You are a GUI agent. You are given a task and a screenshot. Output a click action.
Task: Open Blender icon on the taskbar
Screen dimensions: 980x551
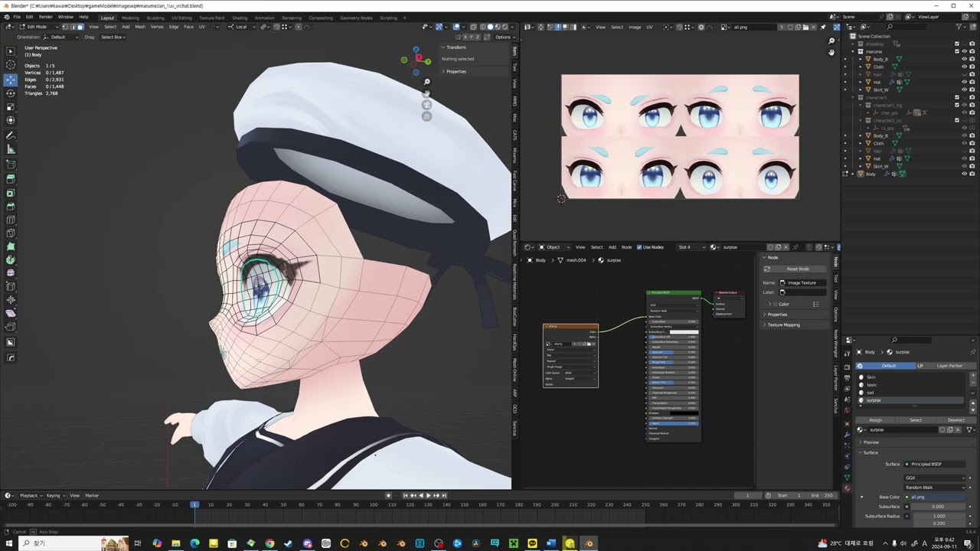pos(588,543)
